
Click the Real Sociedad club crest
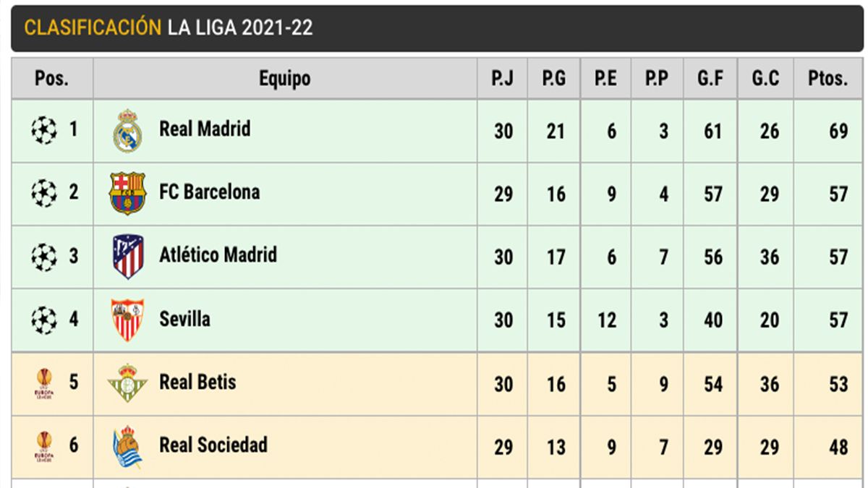pos(127,446)
